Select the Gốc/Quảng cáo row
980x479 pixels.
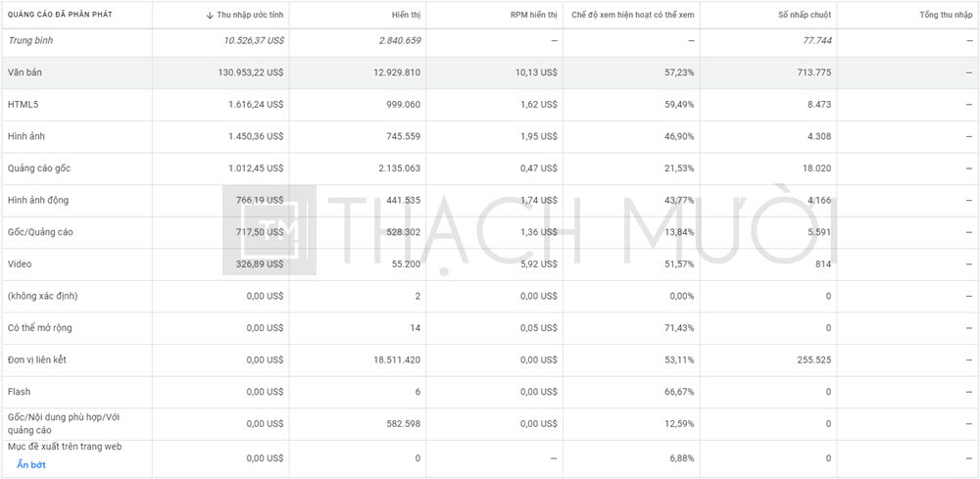click(x=490, y=232)
